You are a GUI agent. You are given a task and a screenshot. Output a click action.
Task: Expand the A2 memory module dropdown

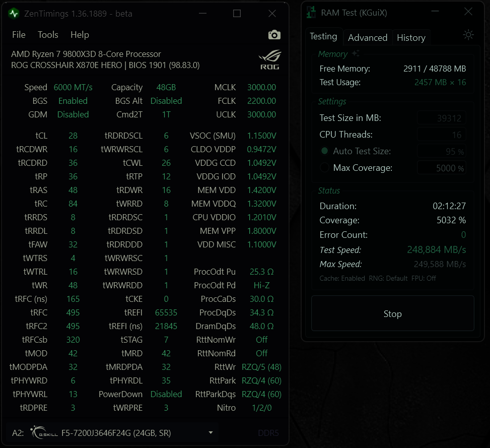(211, 433)
